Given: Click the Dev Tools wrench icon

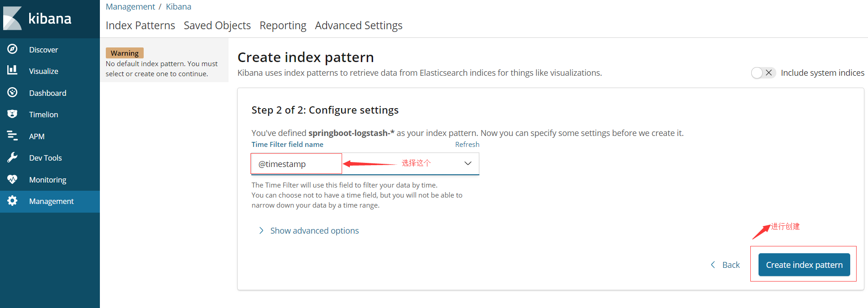Looking at the screenshot, I should click(12, 157).
